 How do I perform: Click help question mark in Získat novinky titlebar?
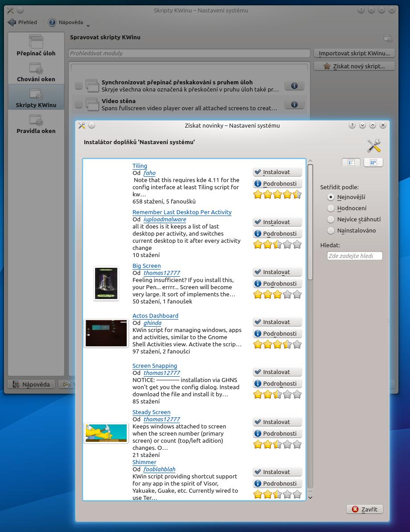(352, 125)
